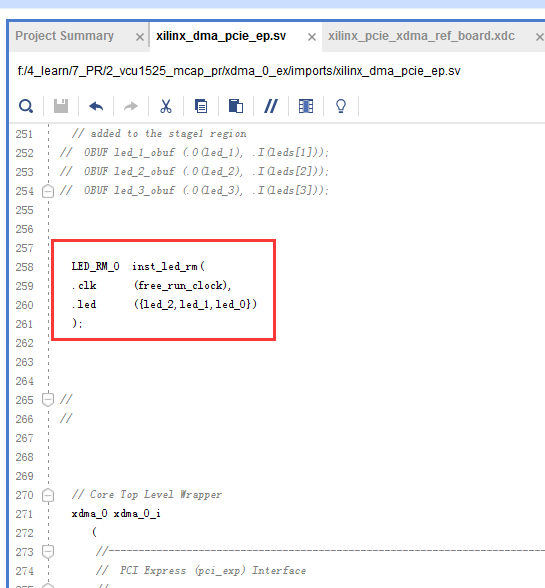Close the Project Summary tab
Image resolution: width=545 pixels, height=588 pixels.
[140, 37]
